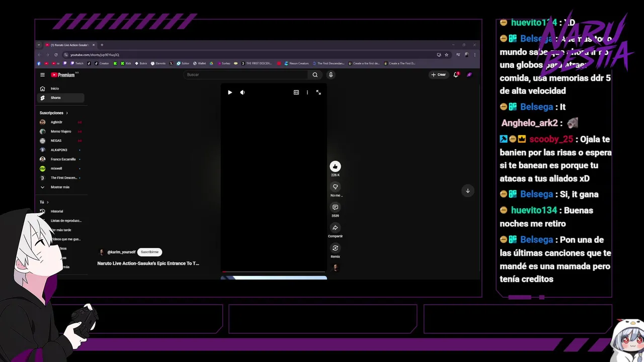This screenshot has width=644, height=362.
Task: Go to next Short with down arrow
Action: click(x=467, y=191)
